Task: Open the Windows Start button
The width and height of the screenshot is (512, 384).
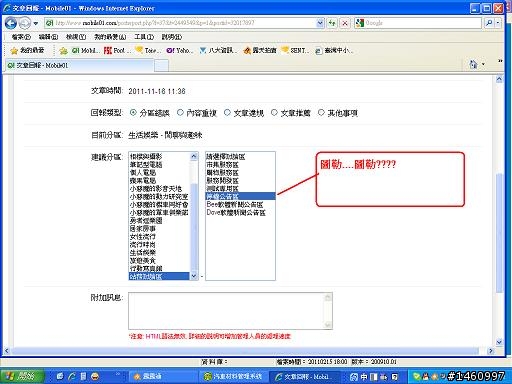Action: [x=22, y=376]
